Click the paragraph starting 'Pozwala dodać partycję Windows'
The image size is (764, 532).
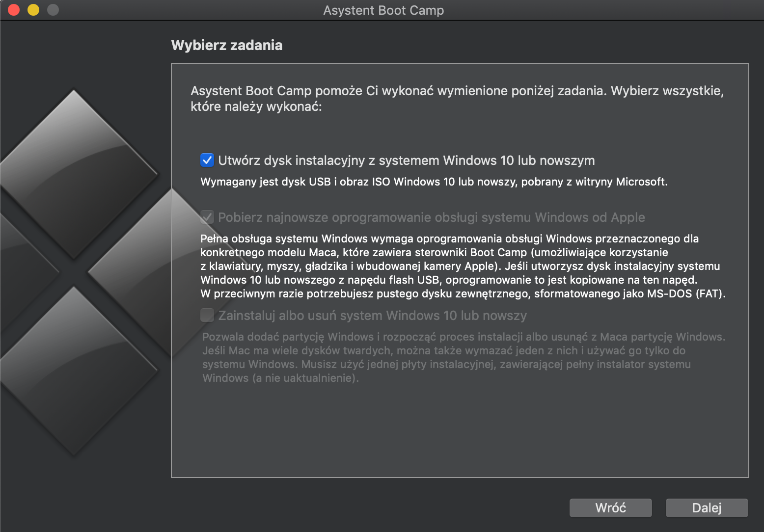click(x=464, y=357)
